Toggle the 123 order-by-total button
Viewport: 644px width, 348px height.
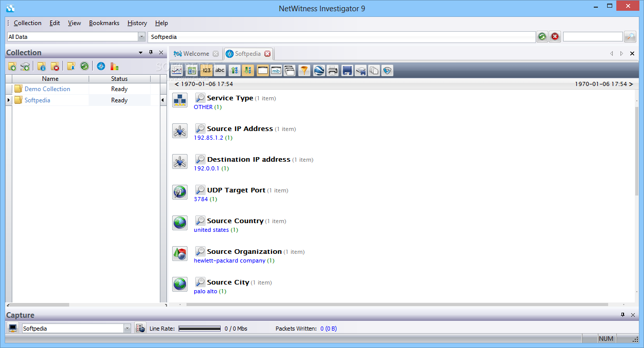[206, 71]
